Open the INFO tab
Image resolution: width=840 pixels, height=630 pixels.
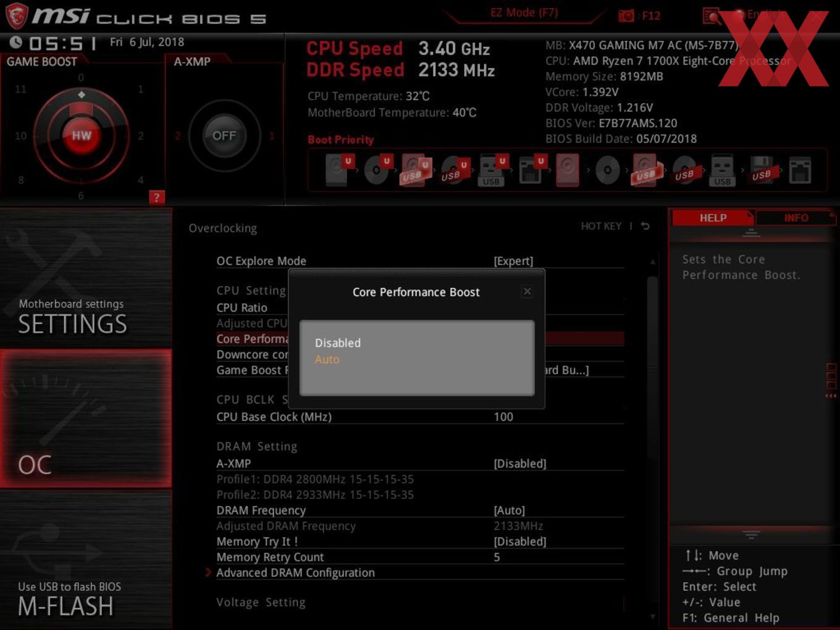tap(796, 218)
